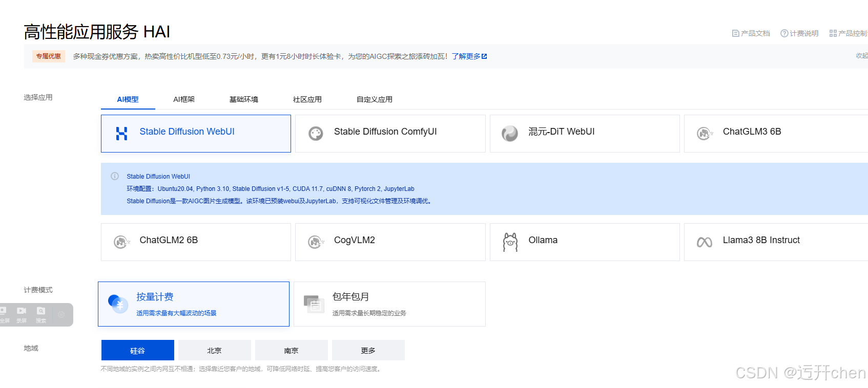
Task: Click the 环境配置 Ubuntu20.04 details line
Action: pos(271,189)
